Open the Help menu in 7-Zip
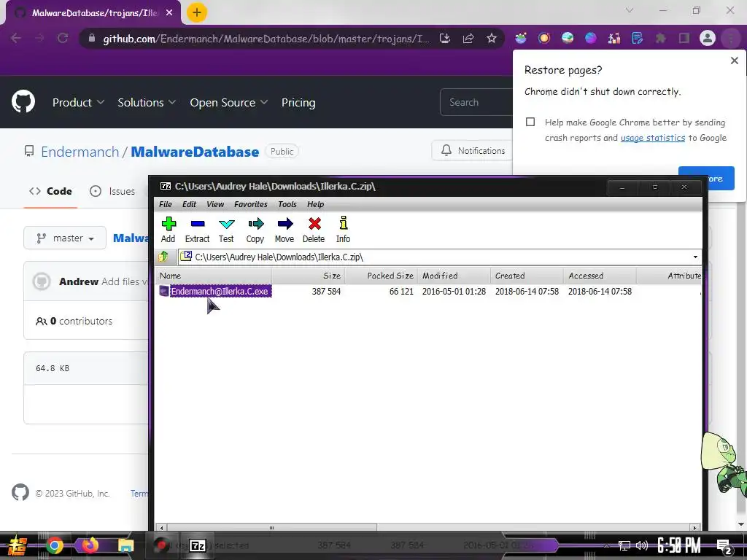The image size is (747, 560). tap(315, 204)
